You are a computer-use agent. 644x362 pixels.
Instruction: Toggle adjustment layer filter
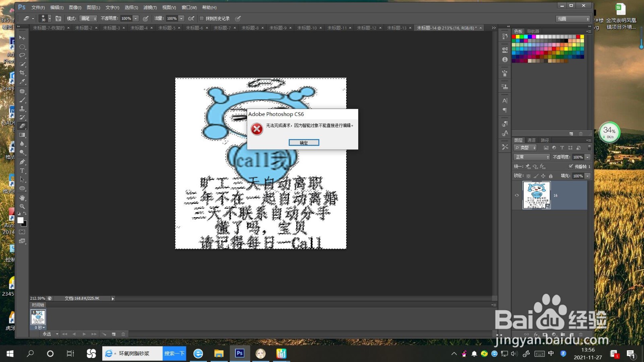coord(554,148)
